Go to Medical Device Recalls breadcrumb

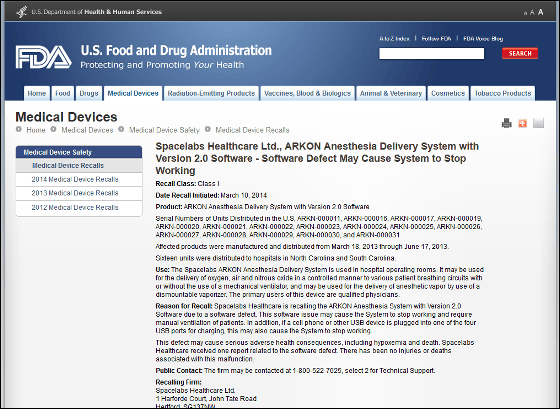(x=252, y=130)
